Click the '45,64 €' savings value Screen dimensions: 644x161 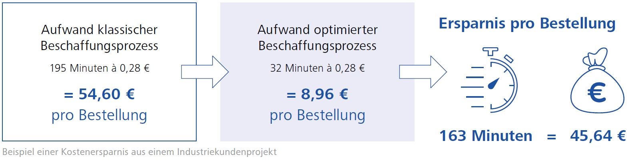598,136
